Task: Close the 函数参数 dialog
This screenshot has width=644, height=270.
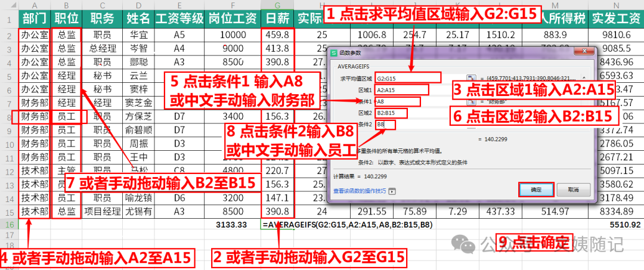Action: [x=586, y=52]
